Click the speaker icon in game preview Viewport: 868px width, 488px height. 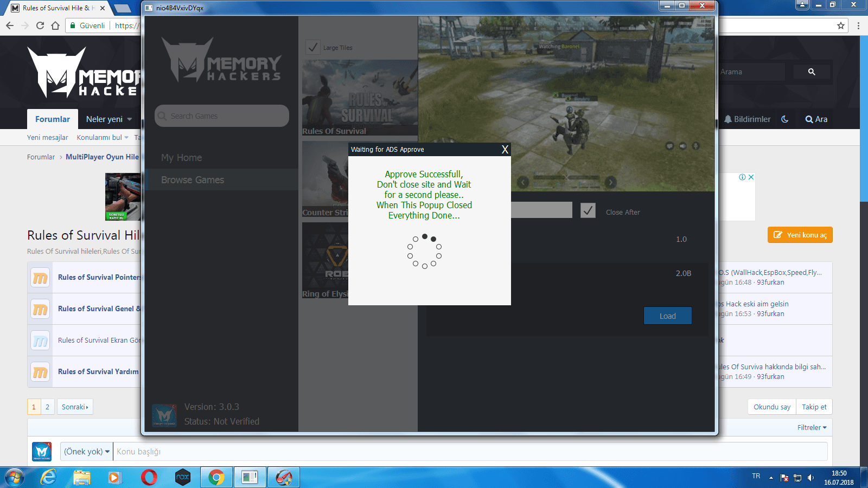coord(682,146)
